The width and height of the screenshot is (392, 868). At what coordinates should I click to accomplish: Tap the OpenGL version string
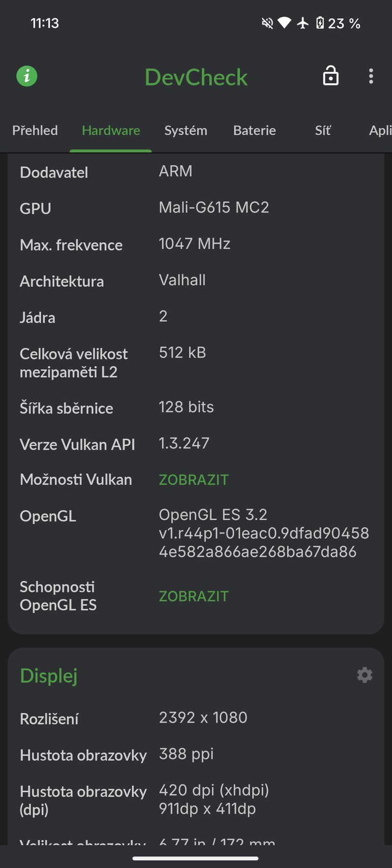coord(263,533)
